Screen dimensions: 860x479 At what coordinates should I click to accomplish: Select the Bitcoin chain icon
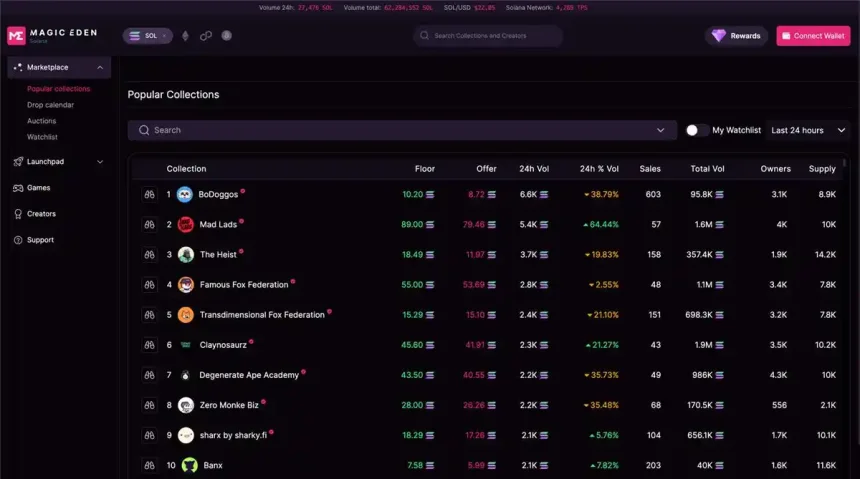click(x=227, y=36)
